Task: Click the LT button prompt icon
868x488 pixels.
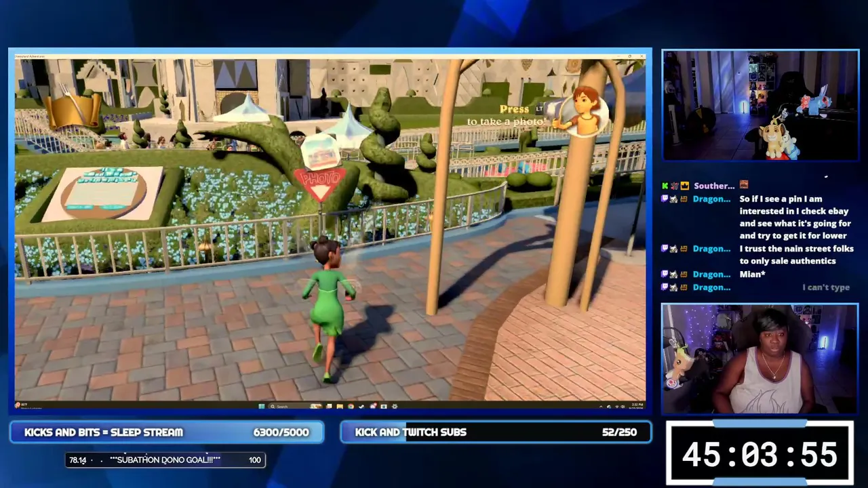Action: (540, 108)
